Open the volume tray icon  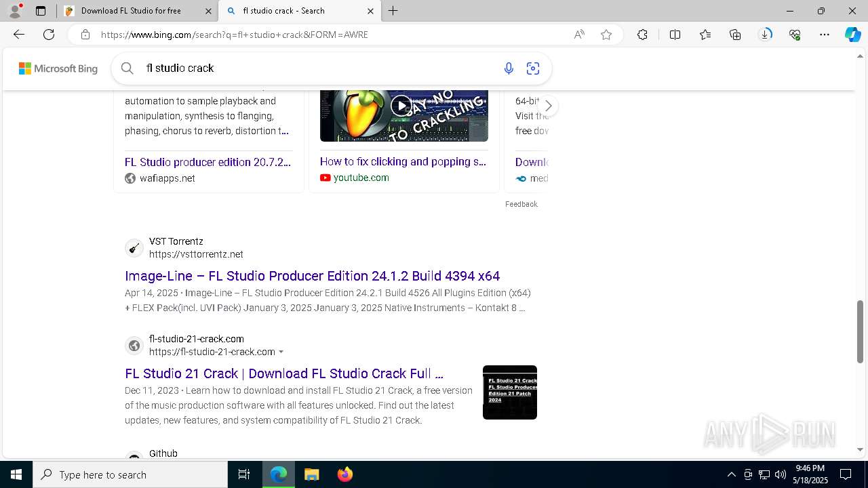(x=780, y=474)
